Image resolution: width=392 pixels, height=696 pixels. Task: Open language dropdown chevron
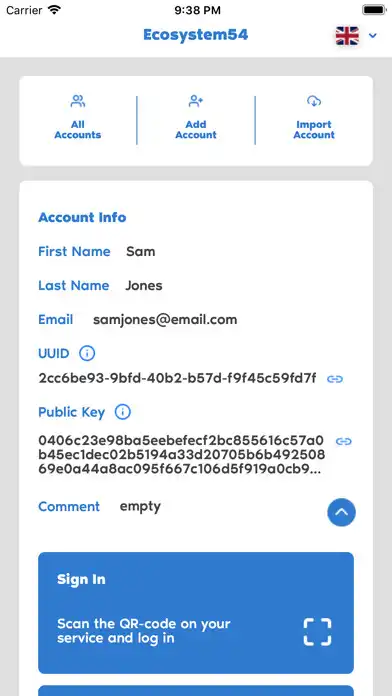(x=373, y=36)
